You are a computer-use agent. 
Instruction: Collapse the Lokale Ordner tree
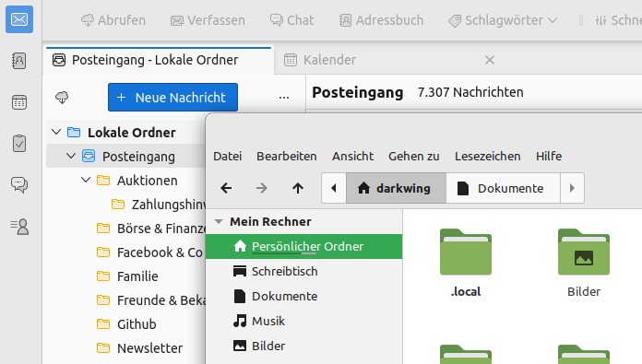click(56, 132)
